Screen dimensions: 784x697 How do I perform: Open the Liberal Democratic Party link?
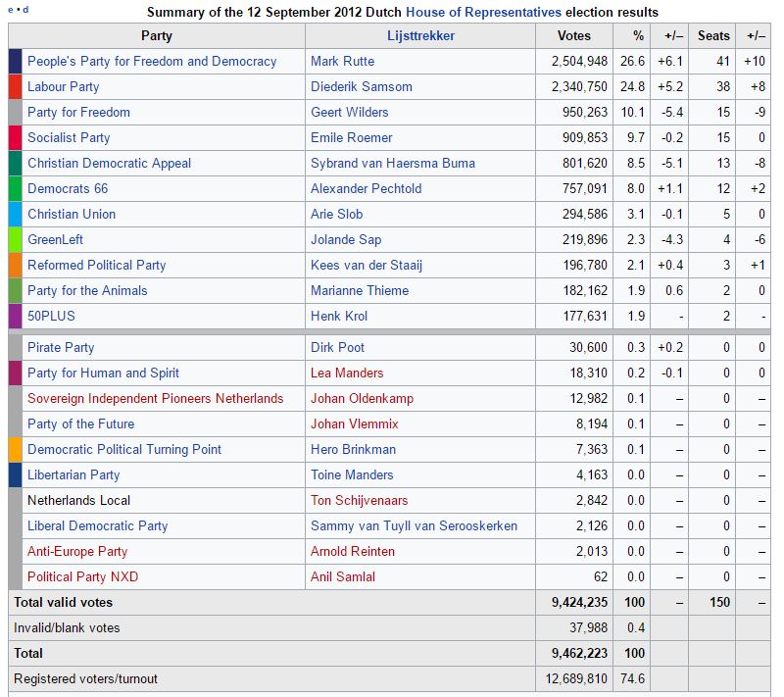[97, 526]
